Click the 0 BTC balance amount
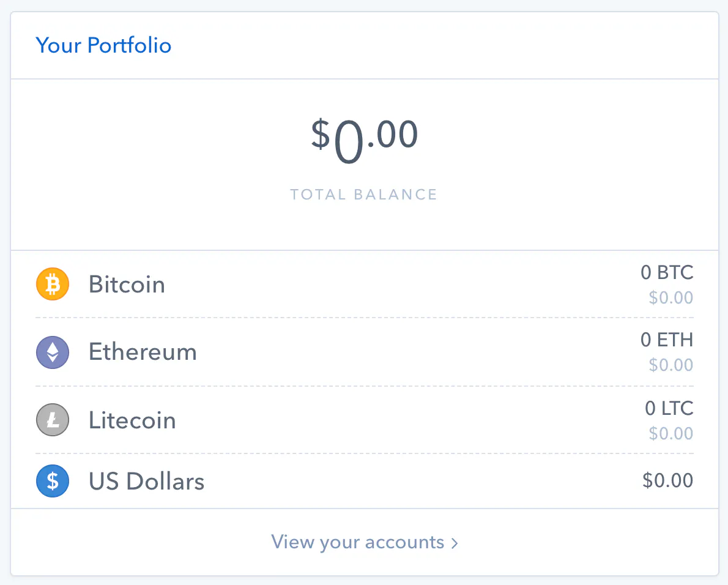Viewport: 728px width, 585px height. pyautogui.click(x=667, y=272)
